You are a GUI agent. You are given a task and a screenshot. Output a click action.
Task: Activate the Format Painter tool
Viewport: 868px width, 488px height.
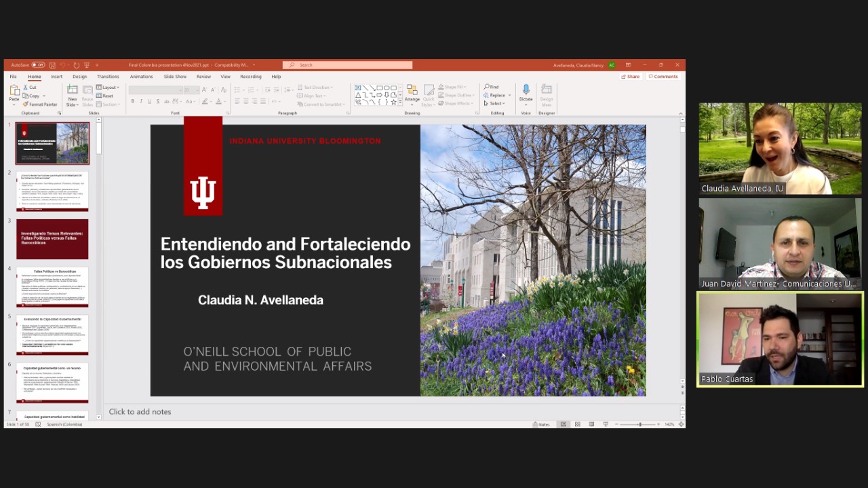tap(40, 105)
